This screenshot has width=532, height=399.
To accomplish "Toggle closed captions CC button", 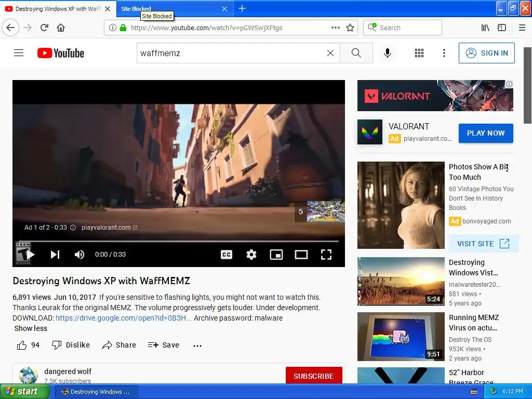I will (227, 255).
